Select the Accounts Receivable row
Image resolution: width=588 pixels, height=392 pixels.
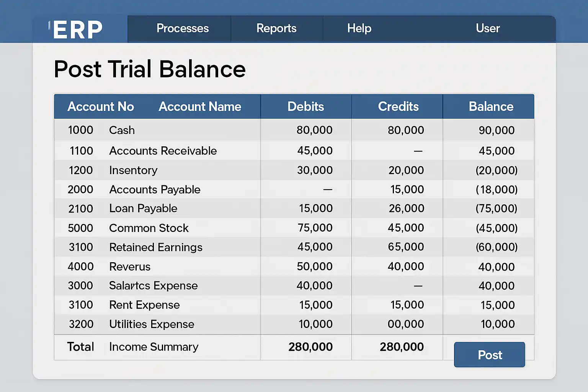coord(163,151)
